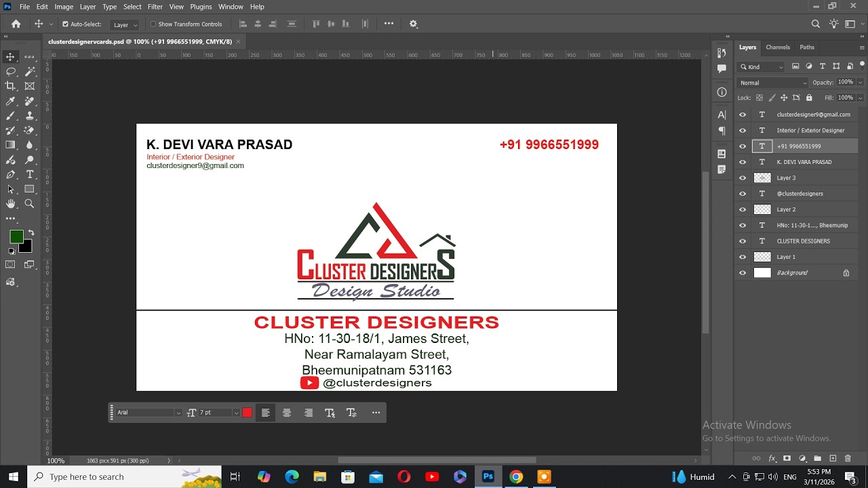Select the Zoom tool

point(30,204)
